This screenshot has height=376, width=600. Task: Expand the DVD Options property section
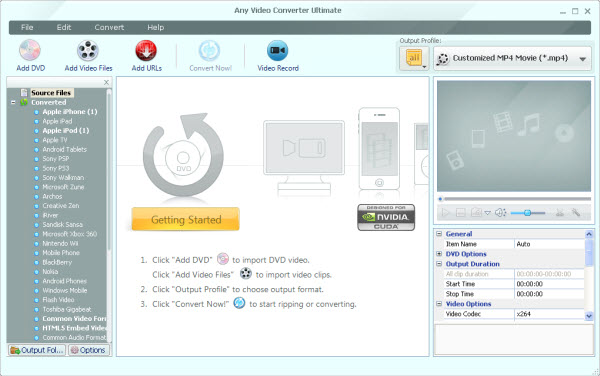439,254
